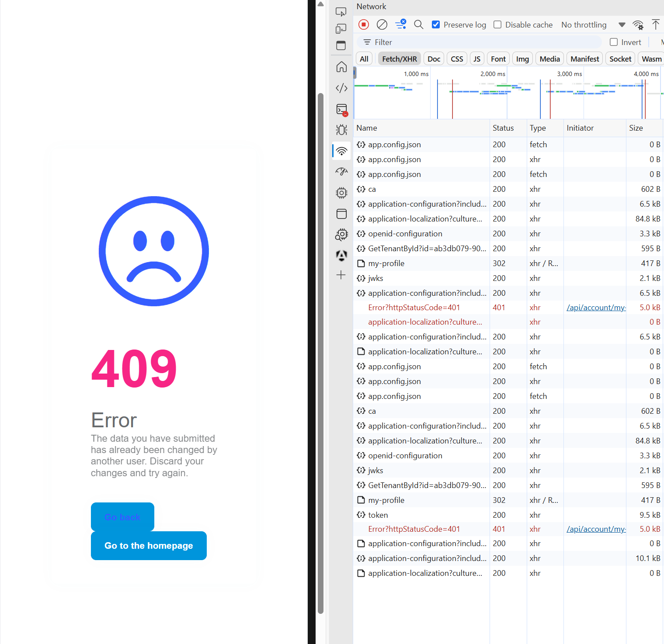Open the Sources bug icon tool
The width and height of the screenshot is (664, 644).
[x=341, y=130]
